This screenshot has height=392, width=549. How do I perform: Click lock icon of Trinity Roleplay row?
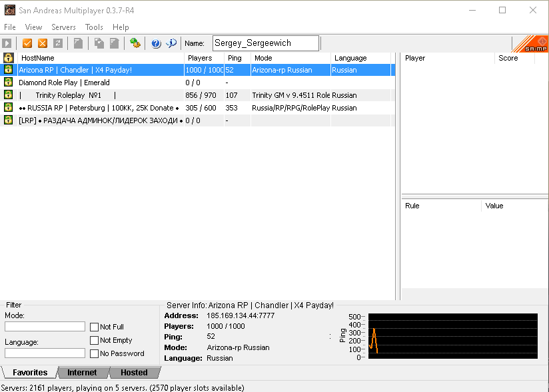click(x=9, y=95)
